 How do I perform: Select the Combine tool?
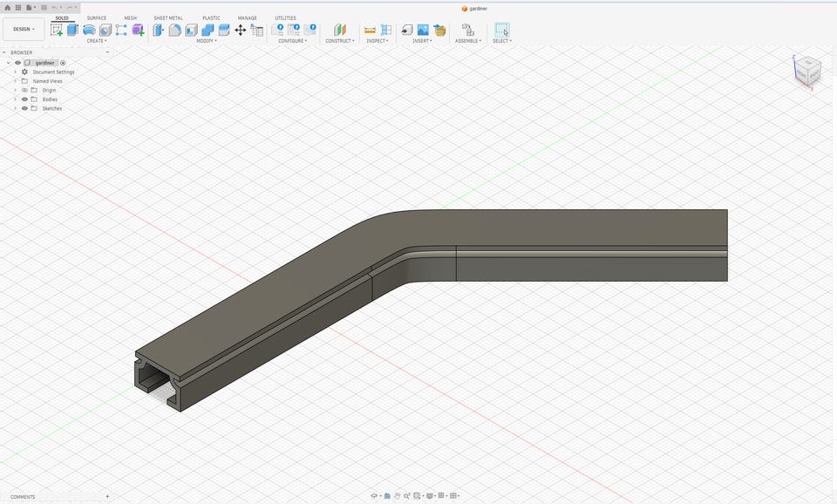click(208, 30)
